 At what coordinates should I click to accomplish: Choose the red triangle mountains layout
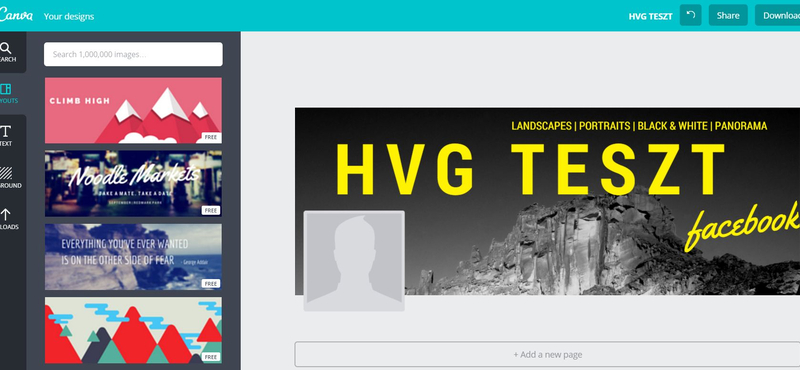pyautogui.click(x=133, y=330)
